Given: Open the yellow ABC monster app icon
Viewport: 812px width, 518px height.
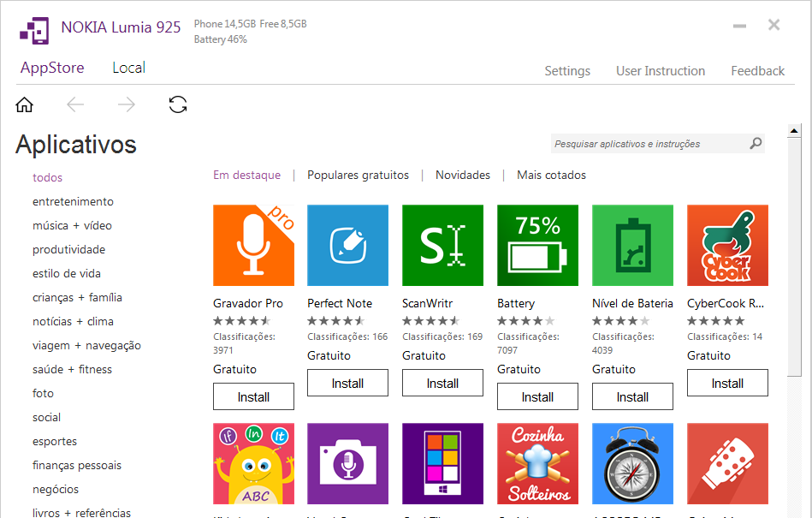Looking at the screenshot, I should point(254,463).
